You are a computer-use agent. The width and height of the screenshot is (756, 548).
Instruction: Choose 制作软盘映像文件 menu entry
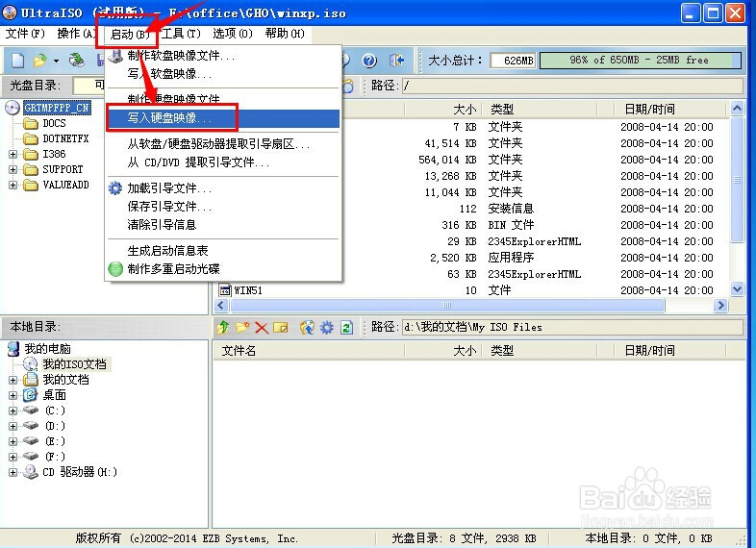(223, 56)
